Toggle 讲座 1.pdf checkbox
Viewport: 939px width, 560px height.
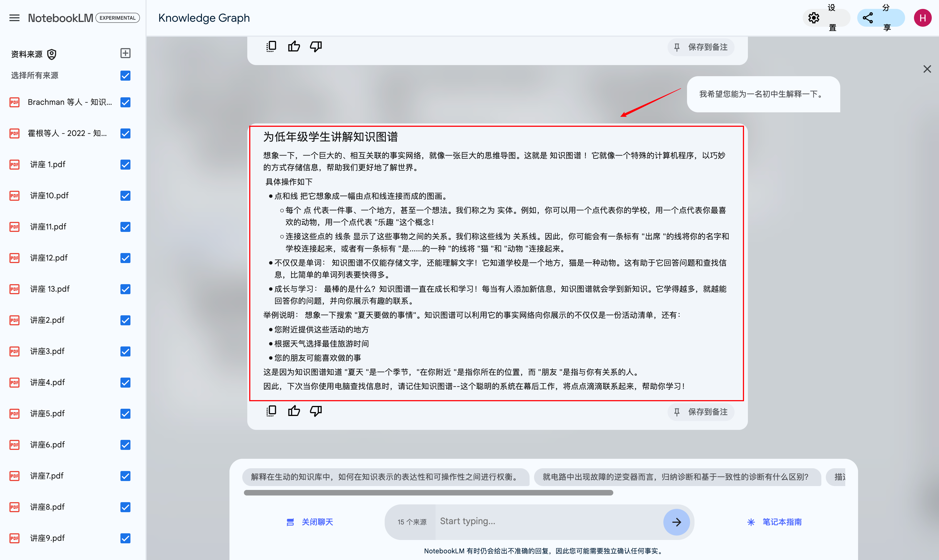[125, 165]
